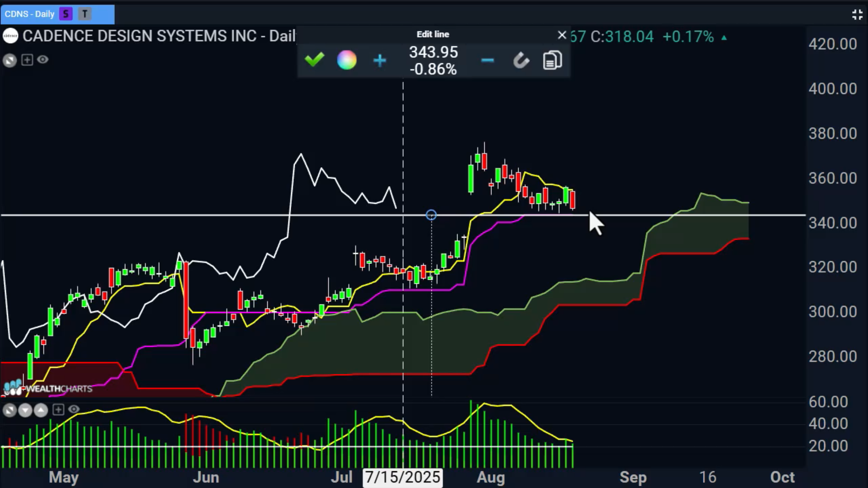
Task: Click the 340.00 price axis label
Action: point(833,223)
